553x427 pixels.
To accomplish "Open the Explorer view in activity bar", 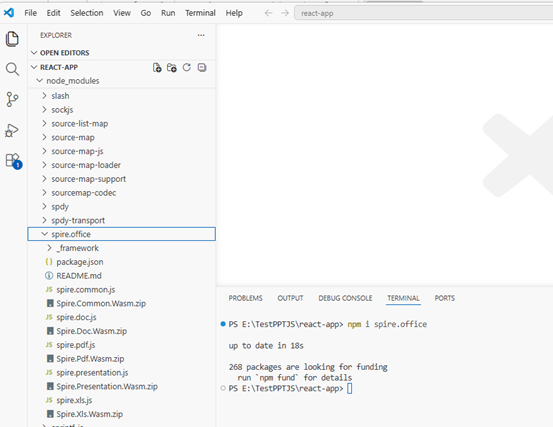I will click(x=12, y=39).
